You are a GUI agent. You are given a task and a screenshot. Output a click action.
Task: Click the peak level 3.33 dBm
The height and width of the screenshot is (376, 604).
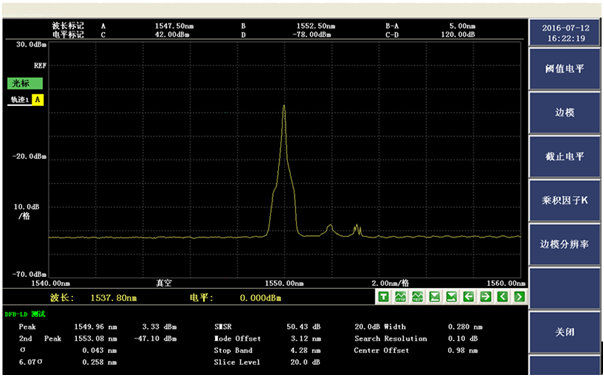[159, 327]
